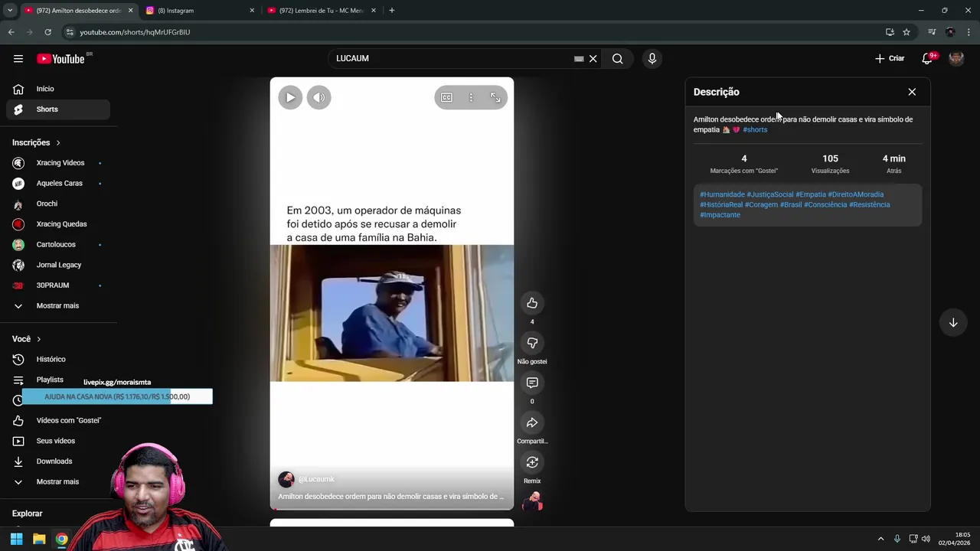This screenshot has width=980, height=551.
Task: Open Cartoloucos channel
Action: [x=58, y=245]
